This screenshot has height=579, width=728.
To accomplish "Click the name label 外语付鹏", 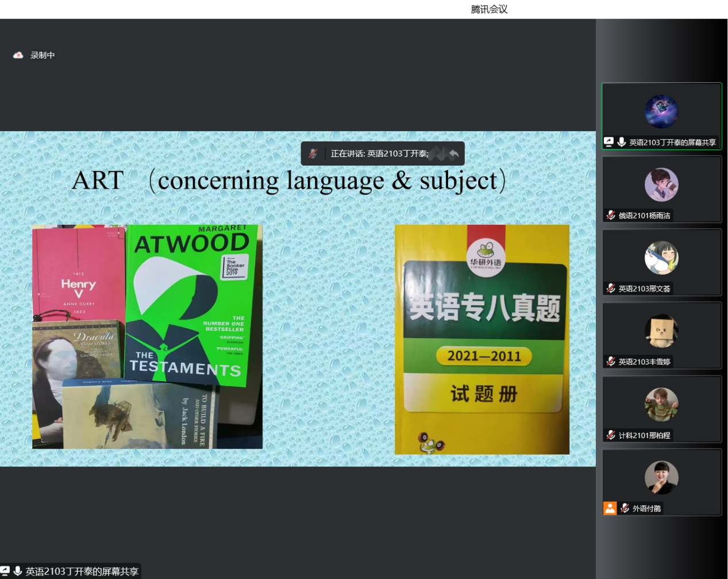I will [647, 508].
